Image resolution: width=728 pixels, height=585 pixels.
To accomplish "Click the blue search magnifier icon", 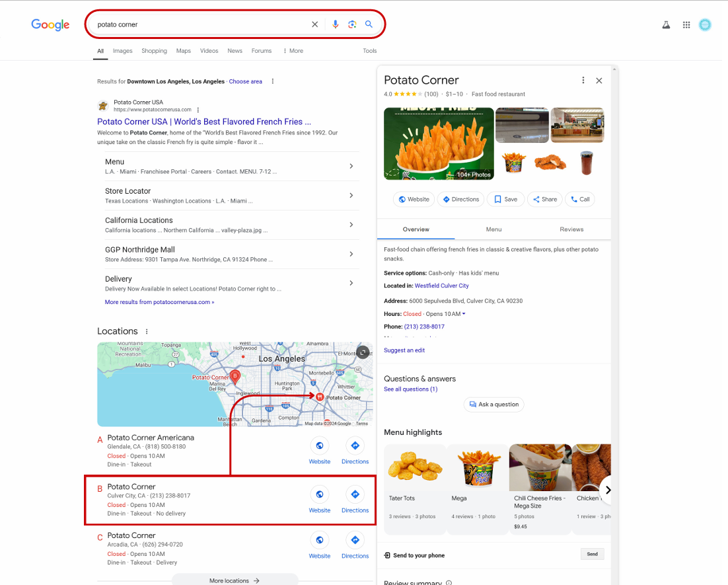I will (369, 24).
